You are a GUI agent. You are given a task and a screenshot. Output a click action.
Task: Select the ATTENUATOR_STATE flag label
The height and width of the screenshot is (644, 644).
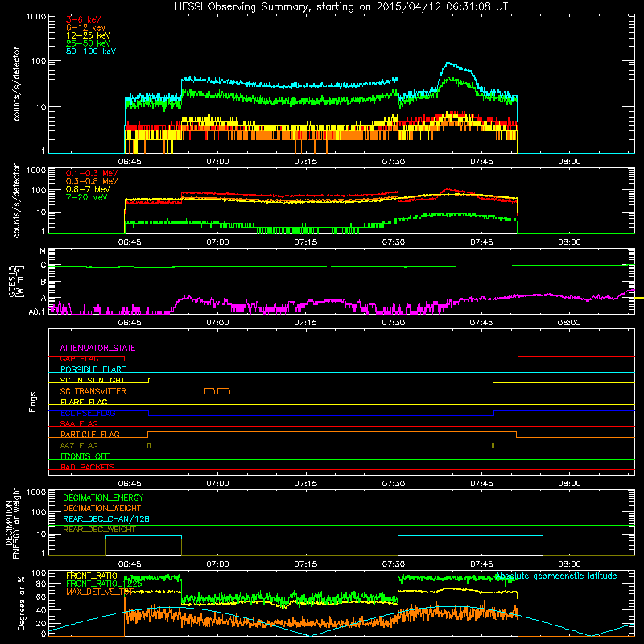pyautogui.click(x=97, y=349)
